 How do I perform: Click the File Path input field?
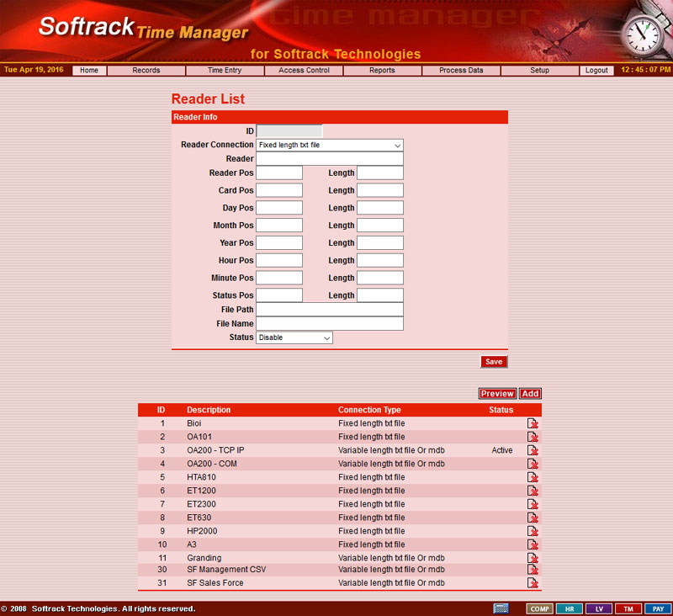pyautogui.click(x=329, y=310)
